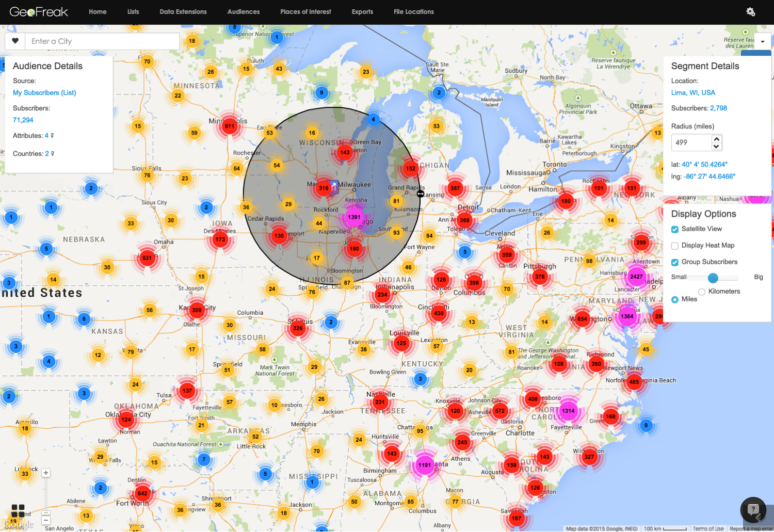Enable the Display Heat Map checkbox
Viewport: 774px width, 532px height.
tap(675, 246)
